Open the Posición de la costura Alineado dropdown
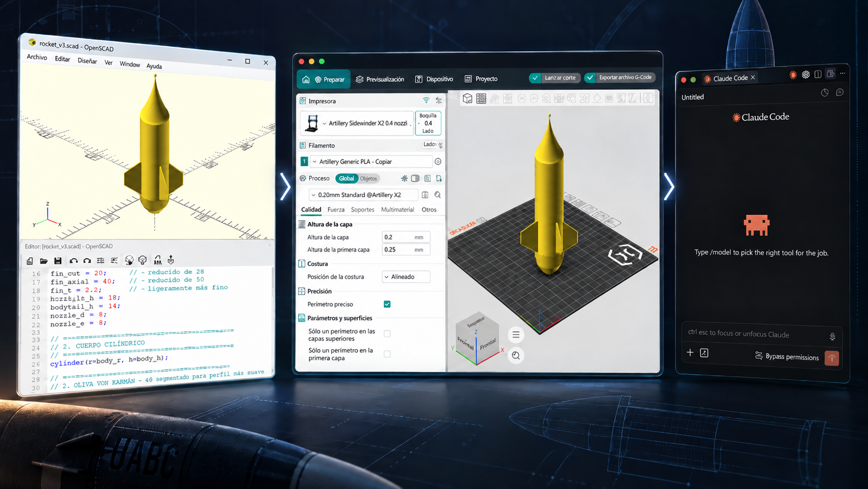Viewport: 868px width, 489px height. (406, 276)
